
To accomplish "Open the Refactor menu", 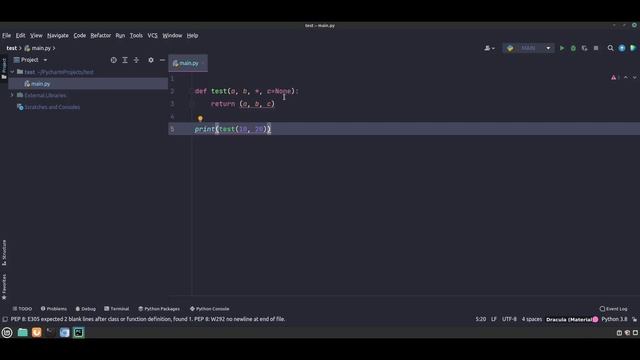I will pos(101,36).
